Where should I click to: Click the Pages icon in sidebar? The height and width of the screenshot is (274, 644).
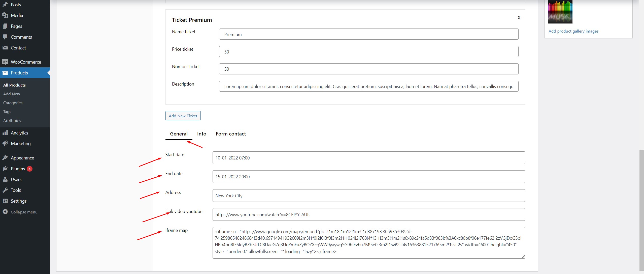click(x=5, y=26)
